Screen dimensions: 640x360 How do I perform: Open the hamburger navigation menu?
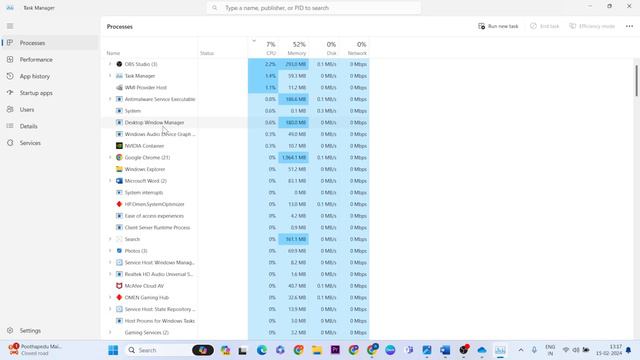click(x=10, y=26)
